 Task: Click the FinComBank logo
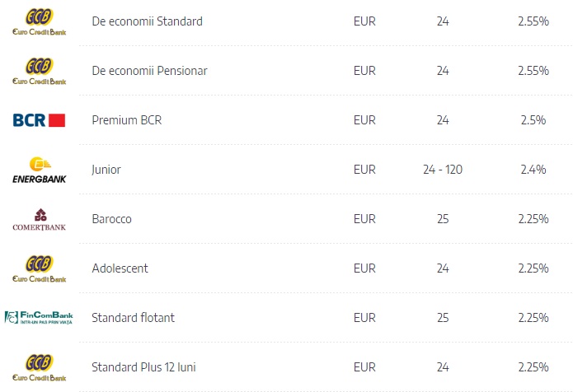point(39,318)
